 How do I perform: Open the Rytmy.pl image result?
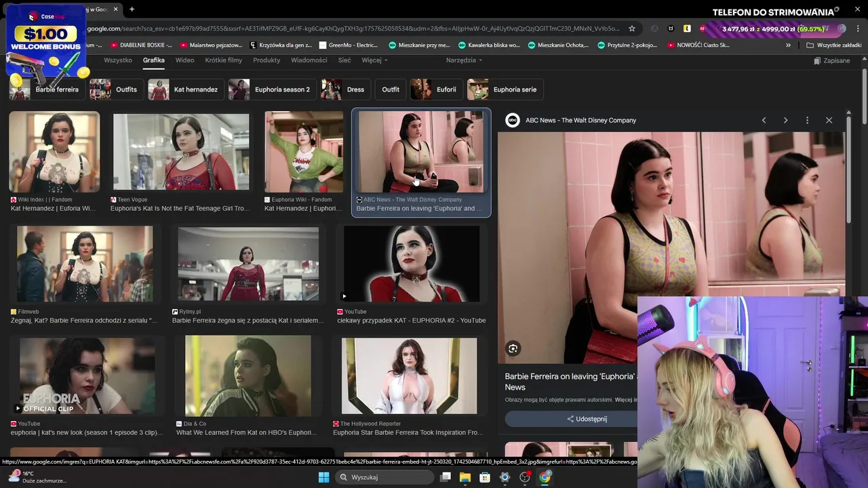point(248,264)
